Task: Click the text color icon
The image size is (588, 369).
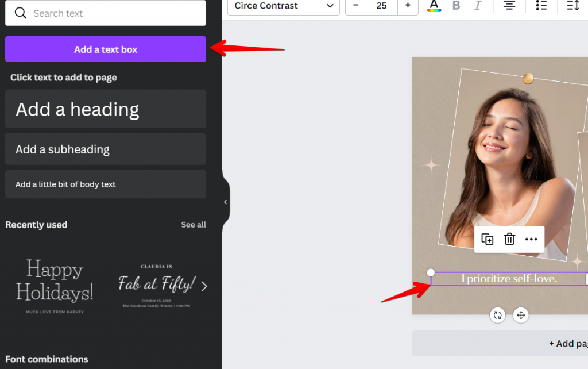Action: click(x=434, y=6)
